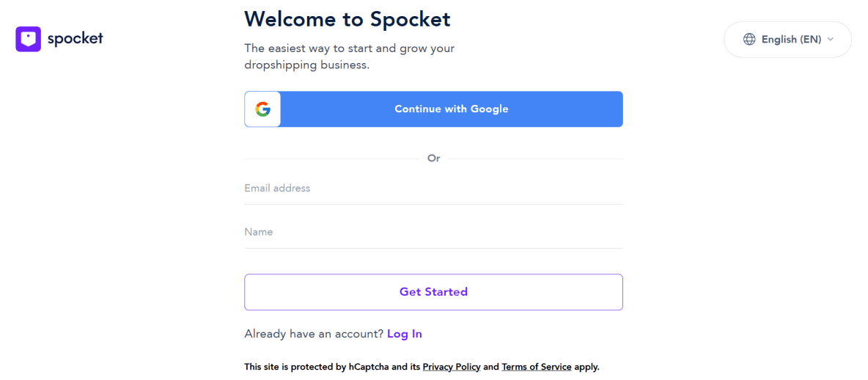This screenshot has height=380, width=868.
Task: Click the 'protected by hCaptcha' notice text
Action: 332,367
